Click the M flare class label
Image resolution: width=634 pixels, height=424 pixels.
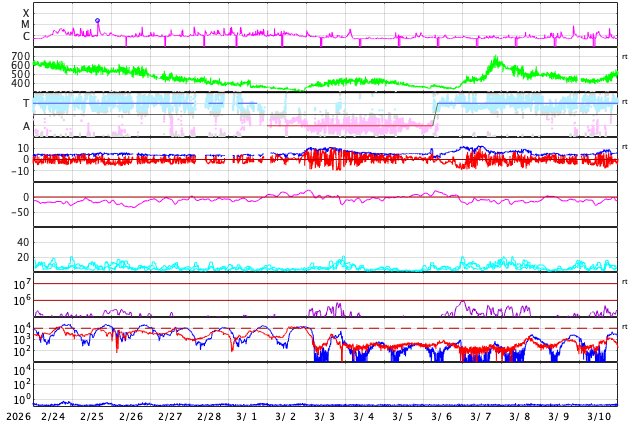[x=26, y=25]
